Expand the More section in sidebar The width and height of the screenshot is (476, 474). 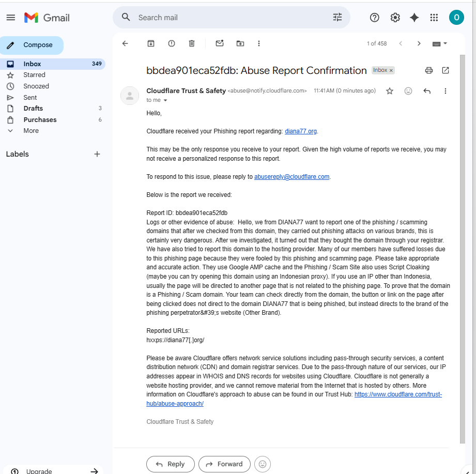[x=31, y=131]
